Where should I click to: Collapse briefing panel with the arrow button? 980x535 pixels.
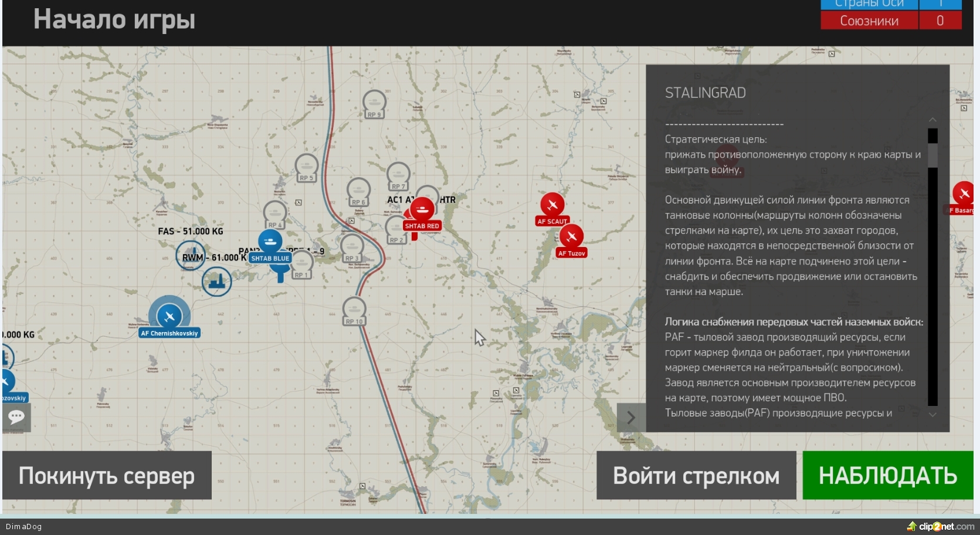tap(631, 418)
